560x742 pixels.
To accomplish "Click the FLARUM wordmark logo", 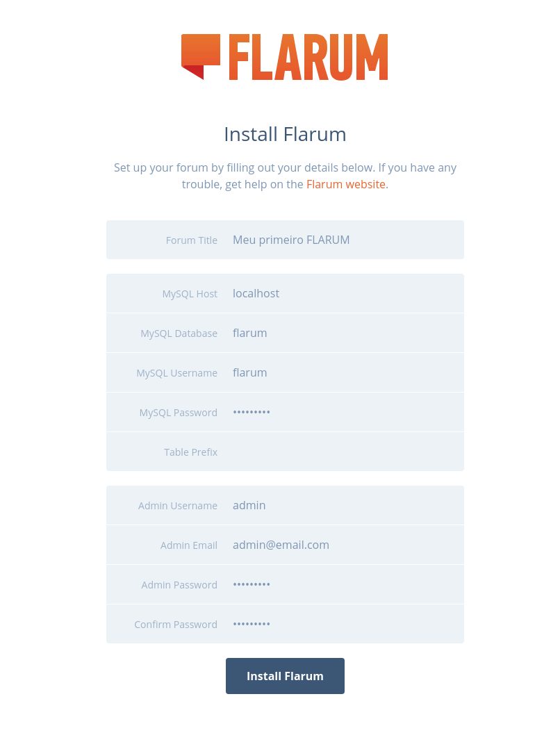I will (308, 57).
